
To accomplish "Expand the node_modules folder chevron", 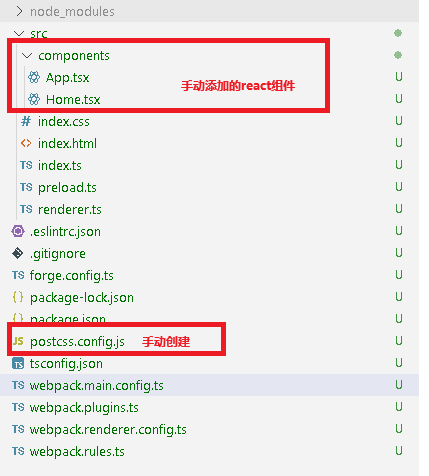I will point(20,11).
